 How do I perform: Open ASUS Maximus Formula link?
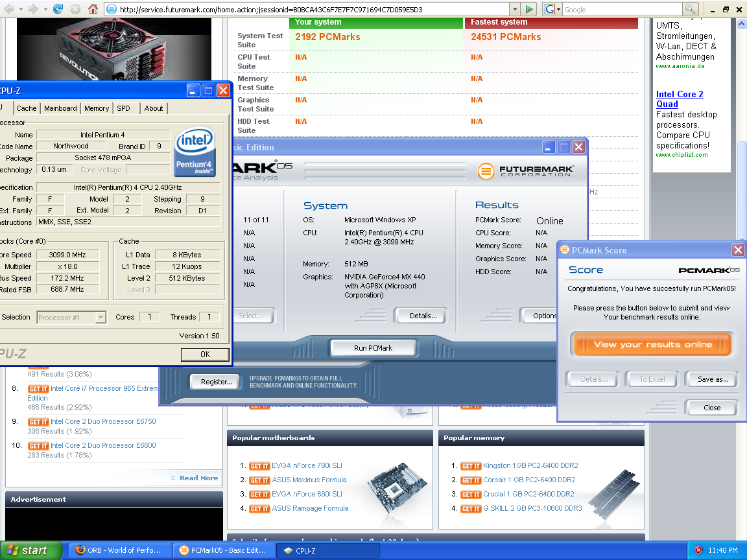[x=309, y=480]
